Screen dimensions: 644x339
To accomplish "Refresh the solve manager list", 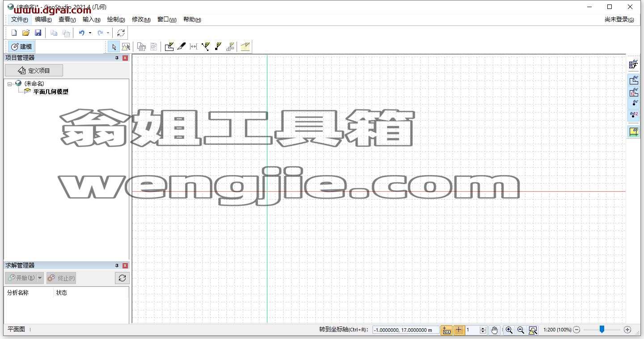I will 122,278.
